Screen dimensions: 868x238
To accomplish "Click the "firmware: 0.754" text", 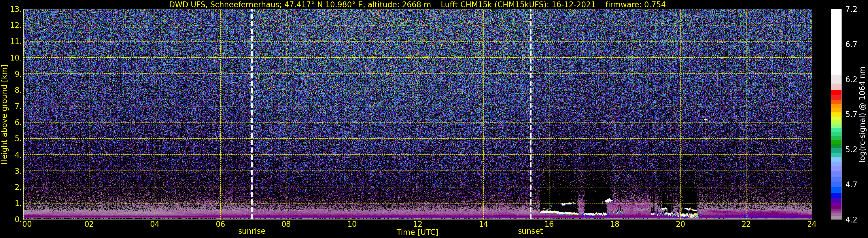I will click(636, 4).
